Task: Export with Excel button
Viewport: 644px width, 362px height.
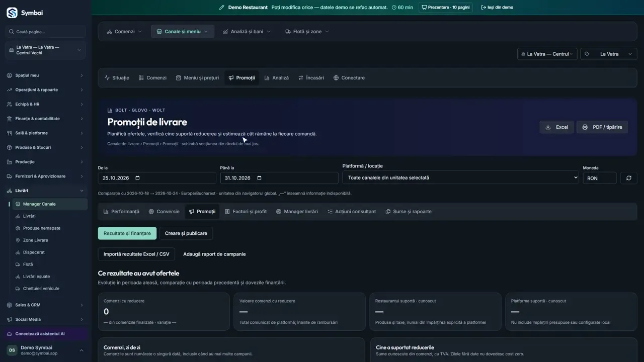Action: click(x=557, y=127)
